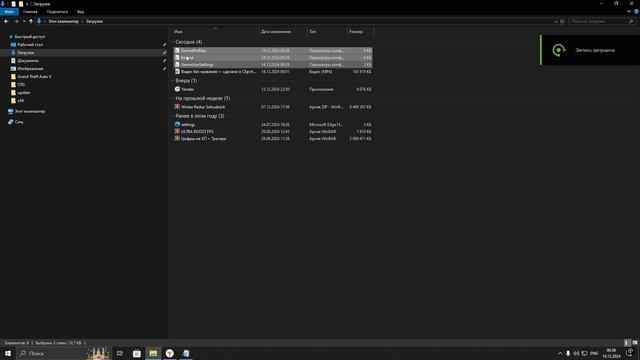
Task: Switch to large icons view in status bar
Action: (x=635, y=343)
